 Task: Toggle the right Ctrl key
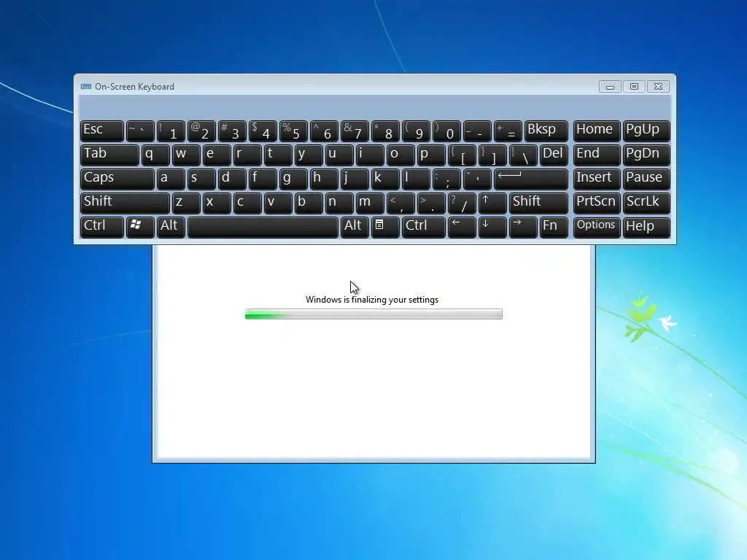pyautogui.click(x=424, y=227)
